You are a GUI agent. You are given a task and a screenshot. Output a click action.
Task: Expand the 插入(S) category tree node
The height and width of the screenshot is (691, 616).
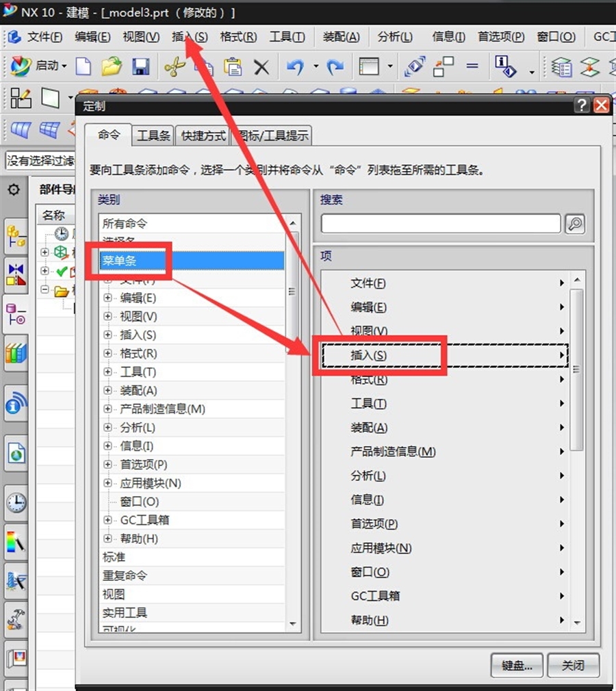tap(107, 335)
